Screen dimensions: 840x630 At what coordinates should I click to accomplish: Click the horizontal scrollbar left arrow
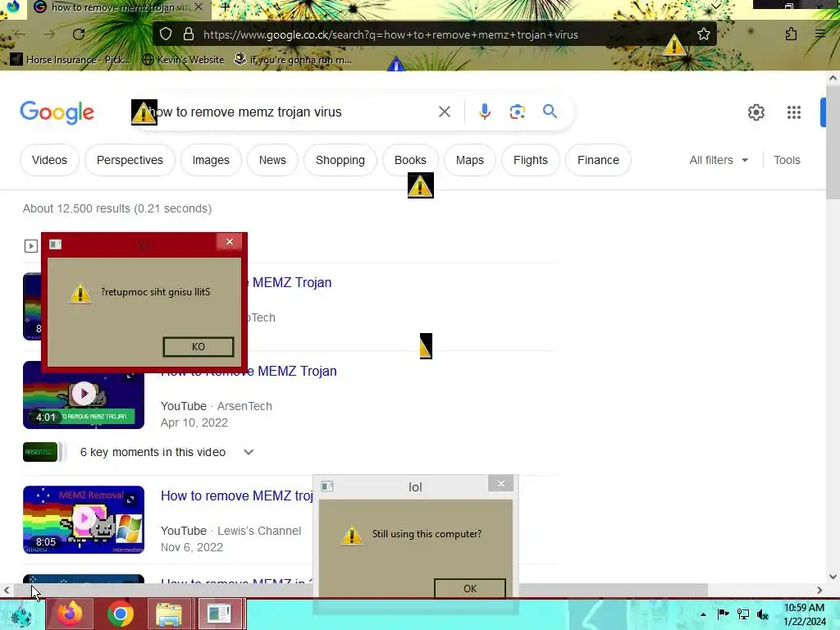pyautogui.click(x=7, y=590)
